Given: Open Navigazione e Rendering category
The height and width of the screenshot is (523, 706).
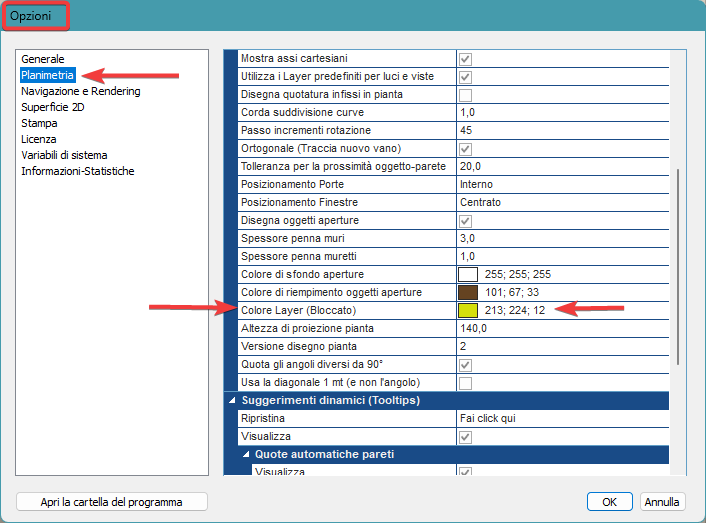Looking at the screenshot, I should (x=81, y=91).
